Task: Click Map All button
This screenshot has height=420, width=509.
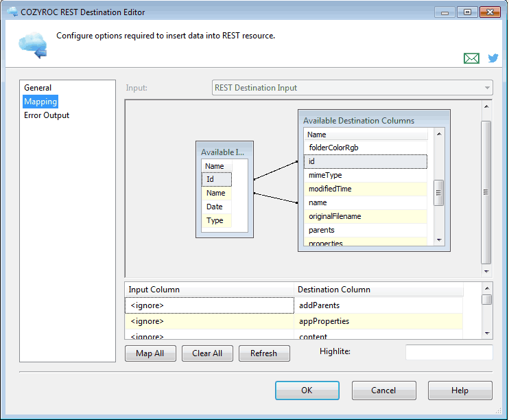Action: tap(150, 353)
